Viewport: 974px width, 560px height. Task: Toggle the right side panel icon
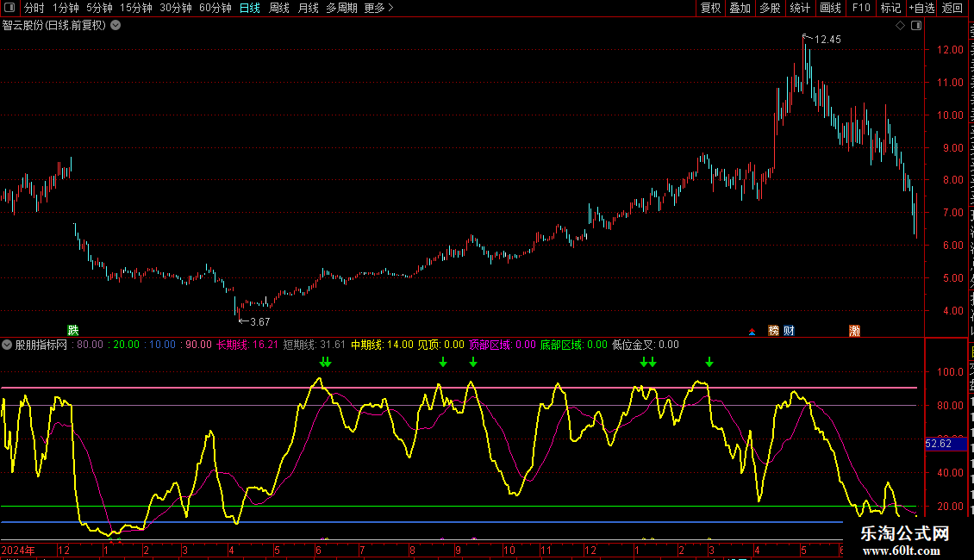[x=916, y=26]
